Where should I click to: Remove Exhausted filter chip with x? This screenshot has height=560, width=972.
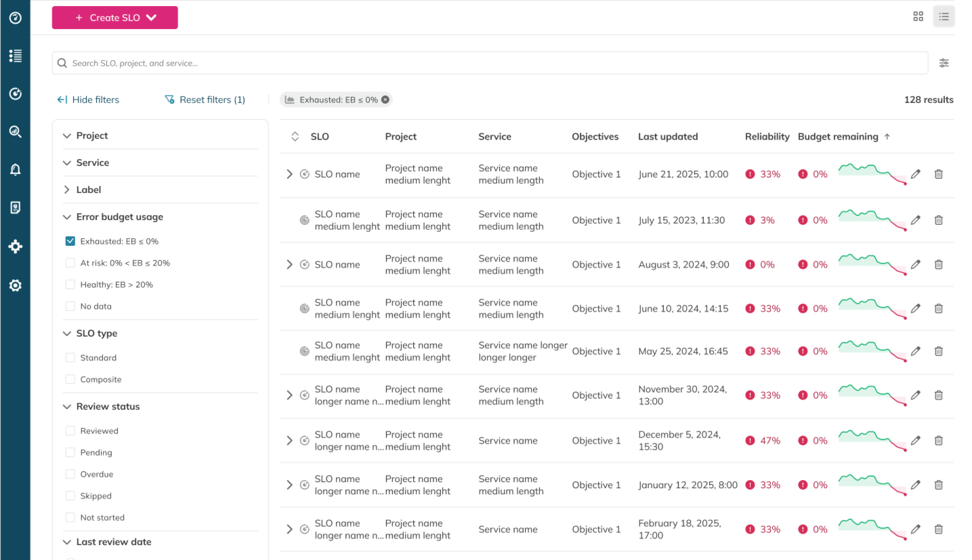[x=385, y=100]
